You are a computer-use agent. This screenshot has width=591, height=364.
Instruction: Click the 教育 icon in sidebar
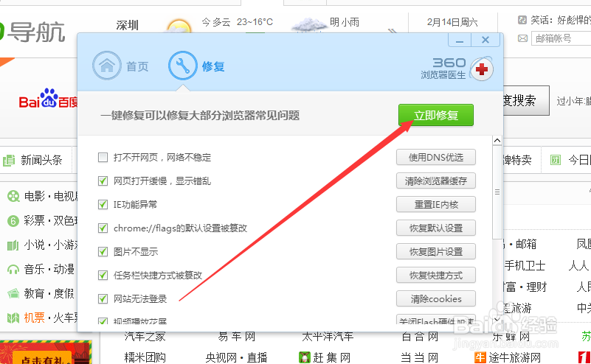point(13,293)
